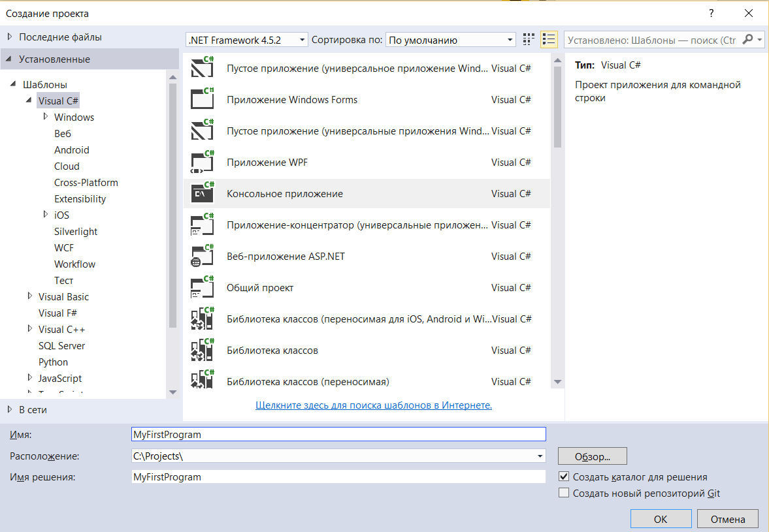
Task: Click the tree panel scroll-down arrow
Action: tap(172, 392)
